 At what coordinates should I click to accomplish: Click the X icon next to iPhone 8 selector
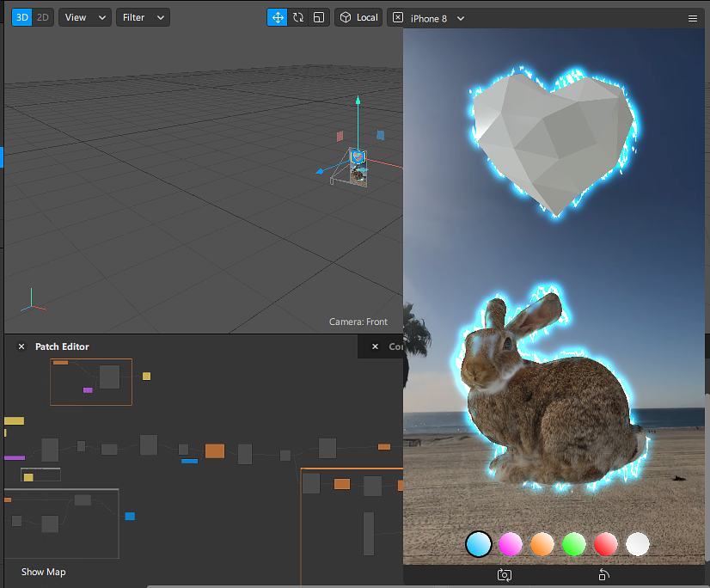(397, 18)
